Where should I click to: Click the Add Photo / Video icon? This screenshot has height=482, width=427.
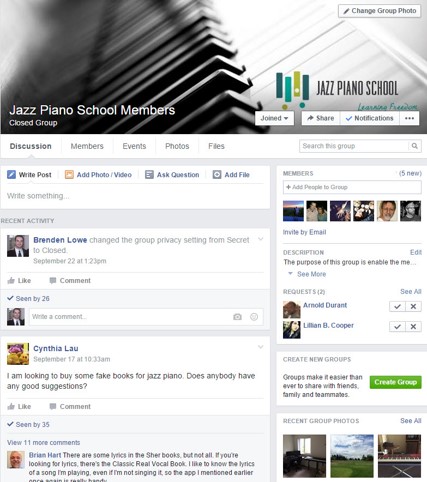(x=69, y=174)
